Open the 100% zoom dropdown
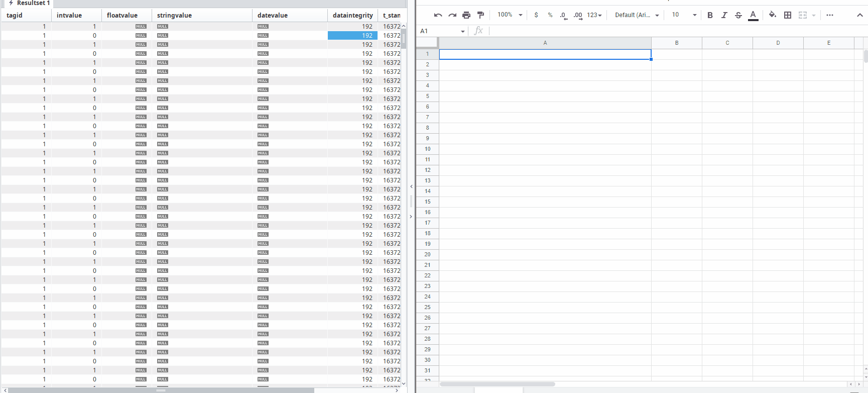The width and height of the screenshot is (868, 393). point(510,15)
